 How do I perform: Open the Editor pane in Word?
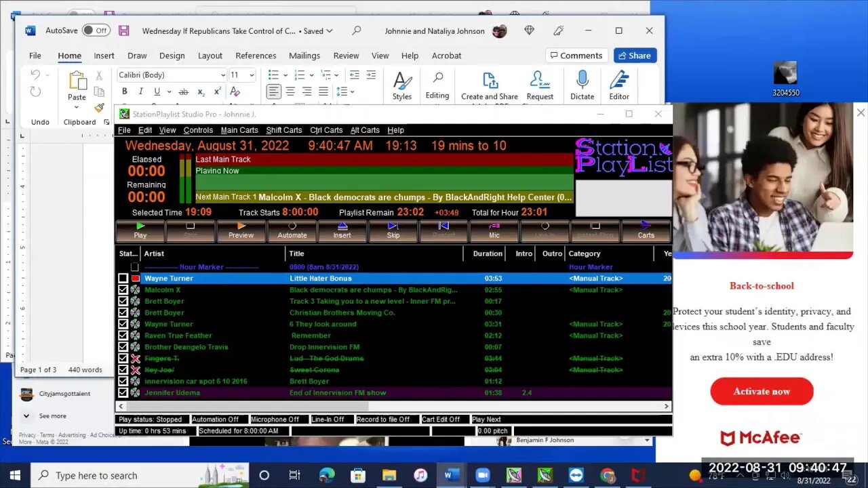point(619,85)
